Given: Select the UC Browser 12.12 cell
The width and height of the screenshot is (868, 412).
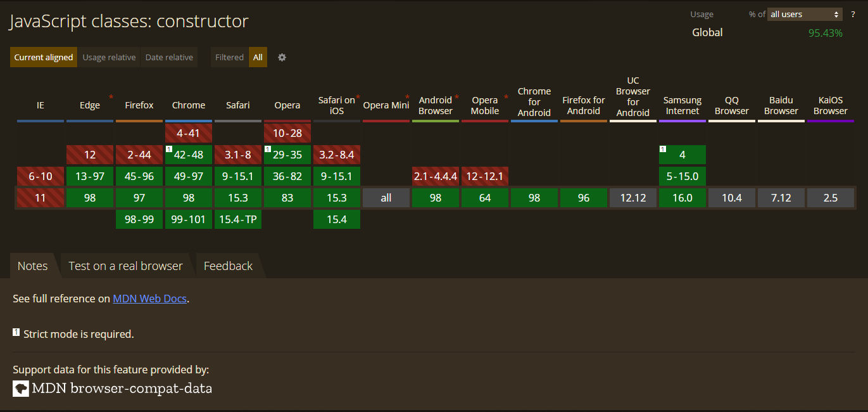Looking at the screenshot, I should (633, 198).
